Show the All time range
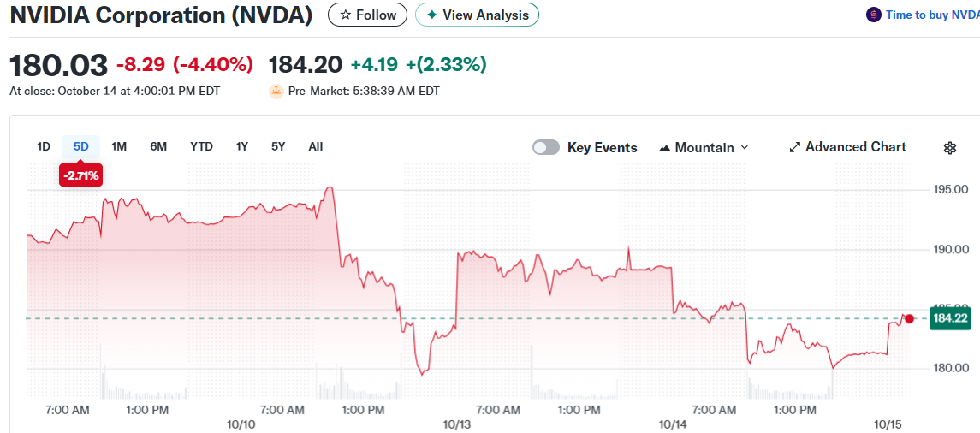The image size is (980, 433). coord(315,146)
